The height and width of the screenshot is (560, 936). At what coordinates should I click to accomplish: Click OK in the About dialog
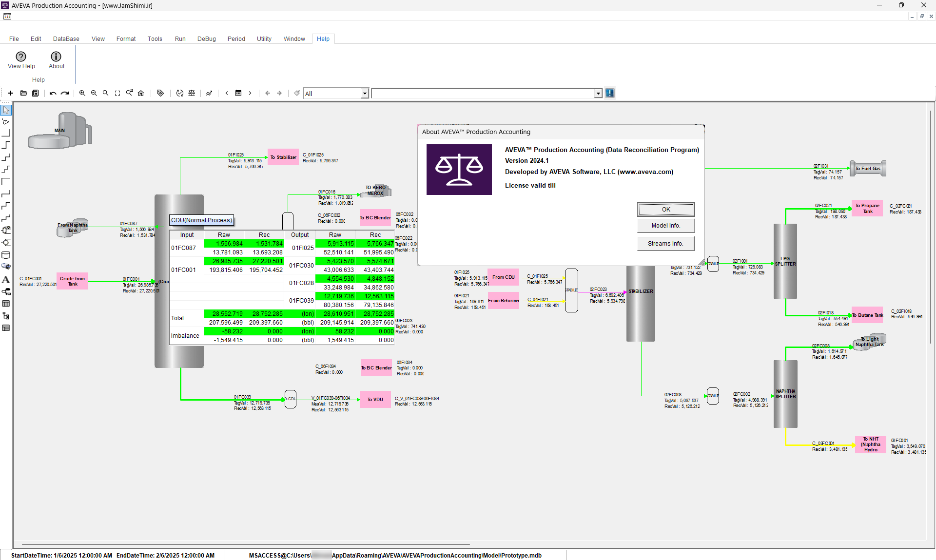(666, 210)
